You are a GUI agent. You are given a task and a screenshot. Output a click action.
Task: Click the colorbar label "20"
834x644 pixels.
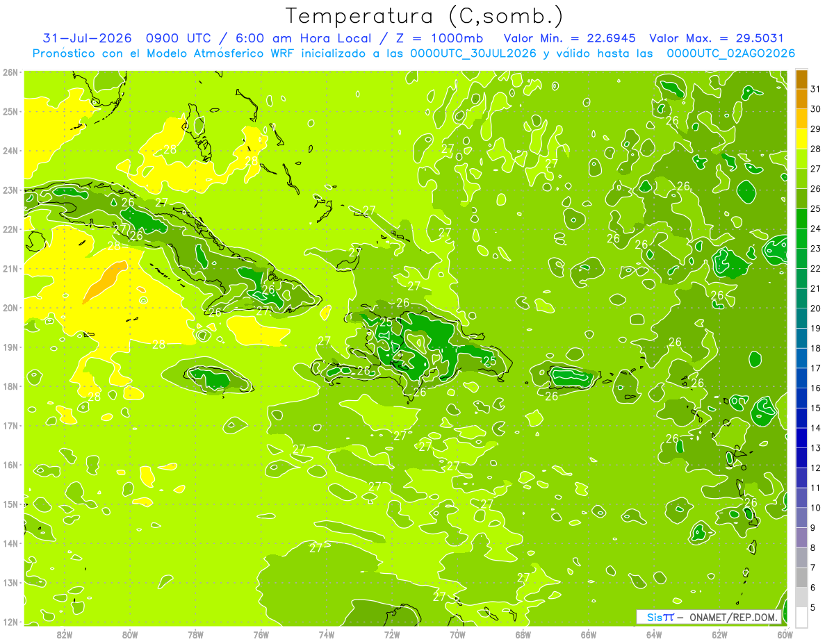(x=816, y=308)
